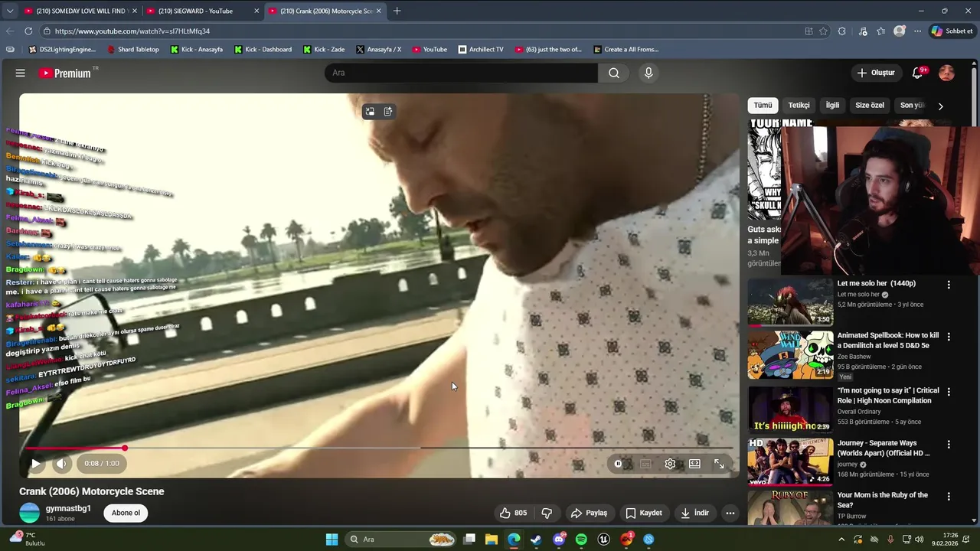Click the URL address bar
Screen dimensions: 980x551
(421, 31)
